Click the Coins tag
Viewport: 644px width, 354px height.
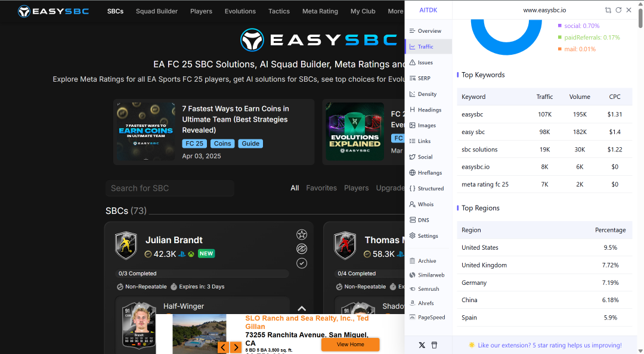pyautogui.click(x=222, y=143)
